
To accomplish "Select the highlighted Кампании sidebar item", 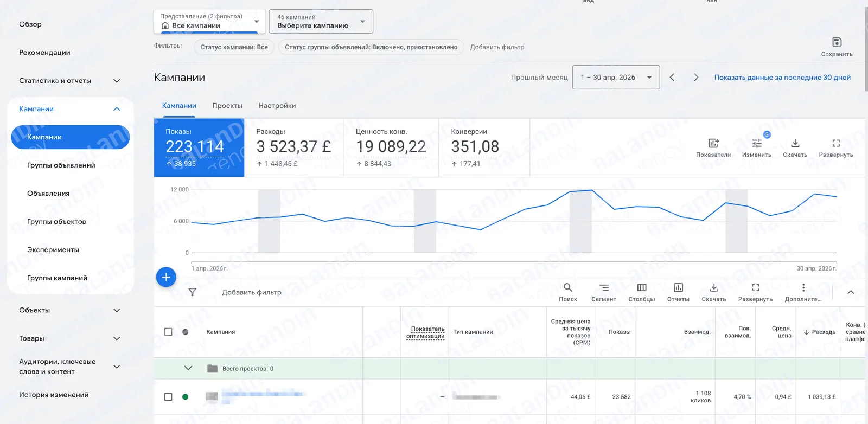I will (x=71, y=137).
